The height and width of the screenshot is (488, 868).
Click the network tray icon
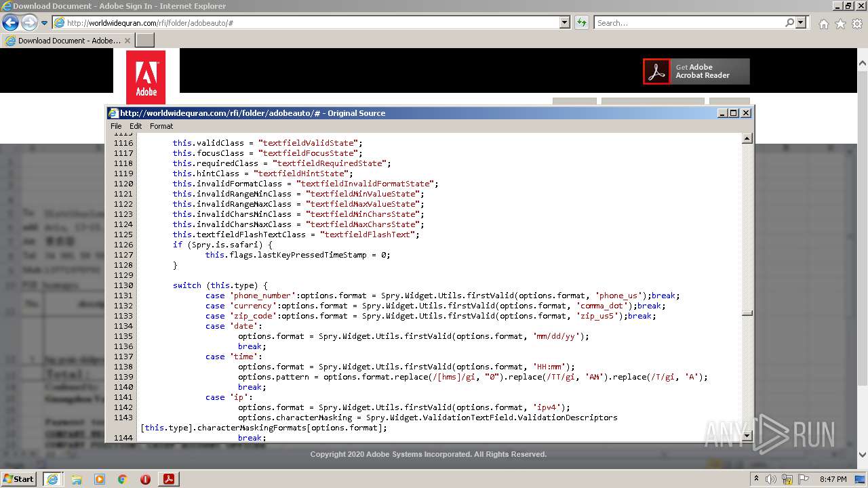pyautogui.click(x=788, y=479)
